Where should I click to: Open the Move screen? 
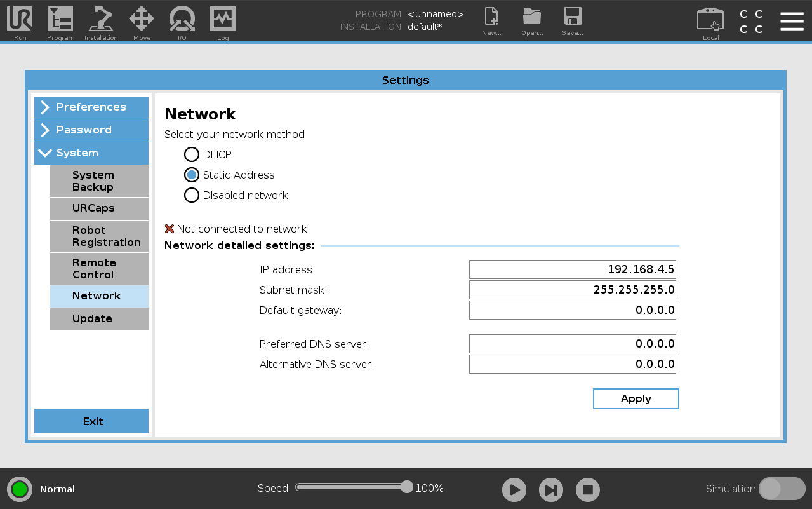142,22
